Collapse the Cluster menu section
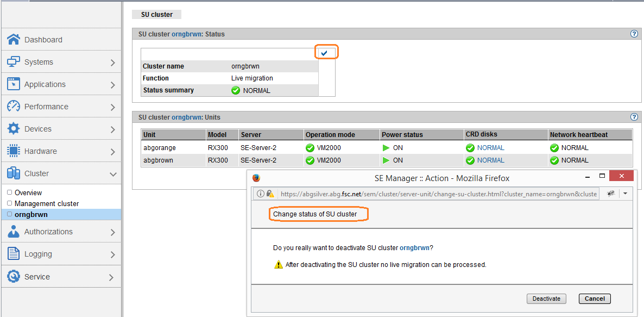Screen dimensions: 644x317 [112, 174]
